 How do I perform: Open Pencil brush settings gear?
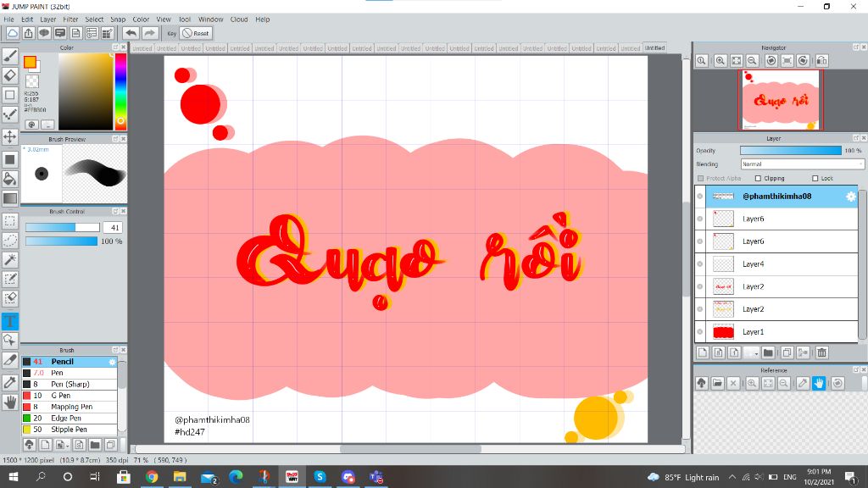pos(112,362)
